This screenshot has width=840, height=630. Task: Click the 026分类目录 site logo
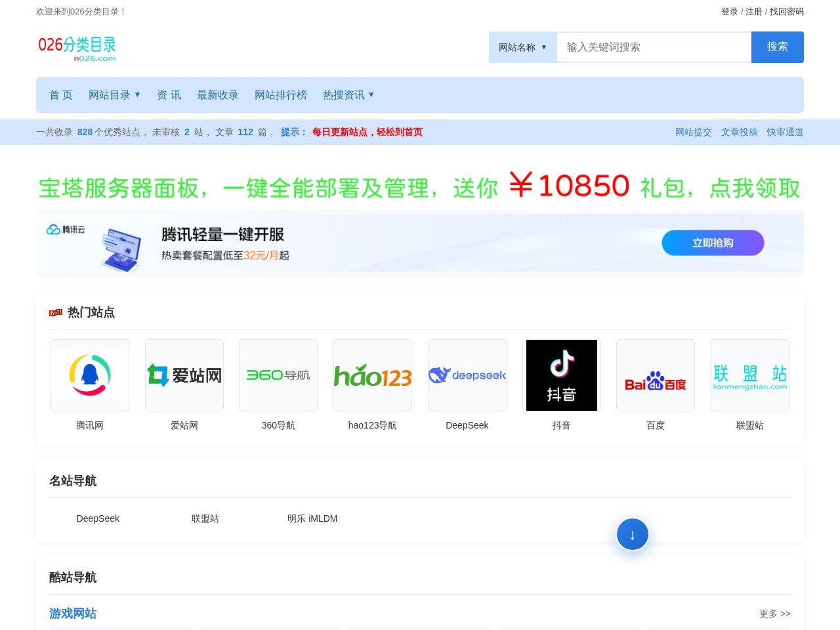point(77,47)
